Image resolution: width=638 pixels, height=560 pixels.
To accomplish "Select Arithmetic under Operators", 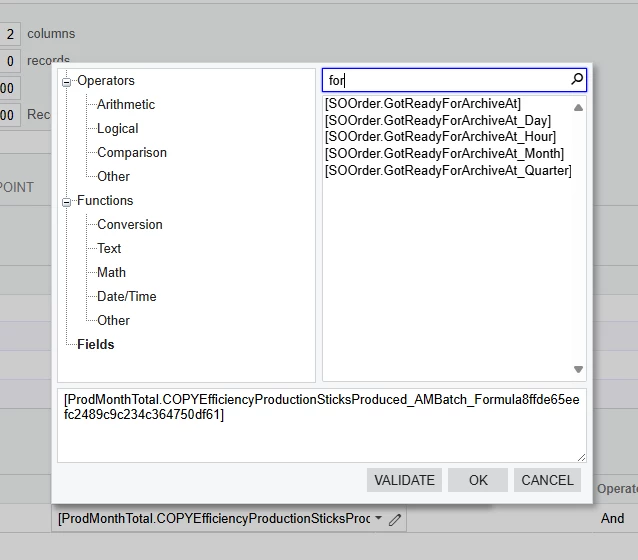I will (x=126, y=105).
